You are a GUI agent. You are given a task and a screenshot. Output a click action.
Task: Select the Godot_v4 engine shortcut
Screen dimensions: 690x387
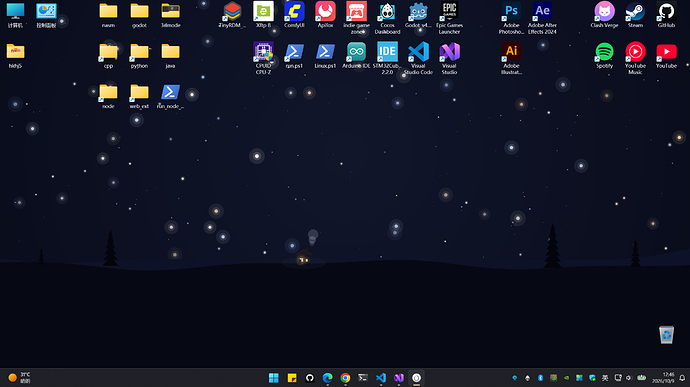418,15
